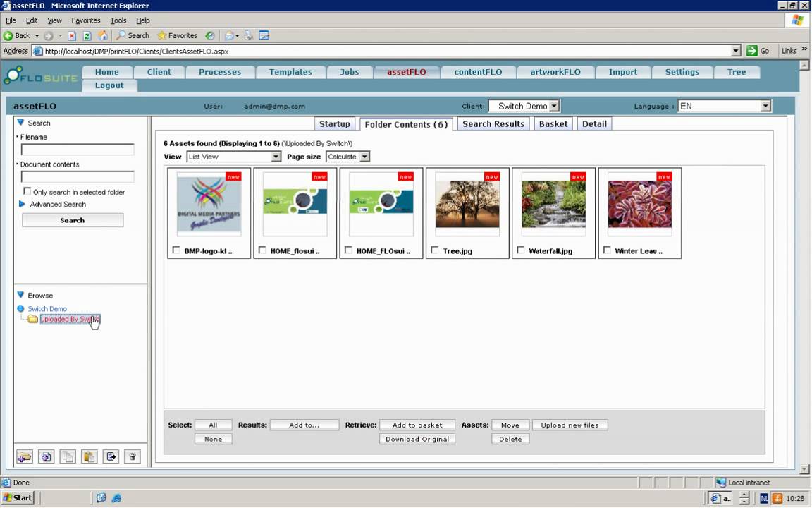Viewport: 812px width, 508px height.
Task: Click the IE Edit page icon
Action: pos(264,36)
